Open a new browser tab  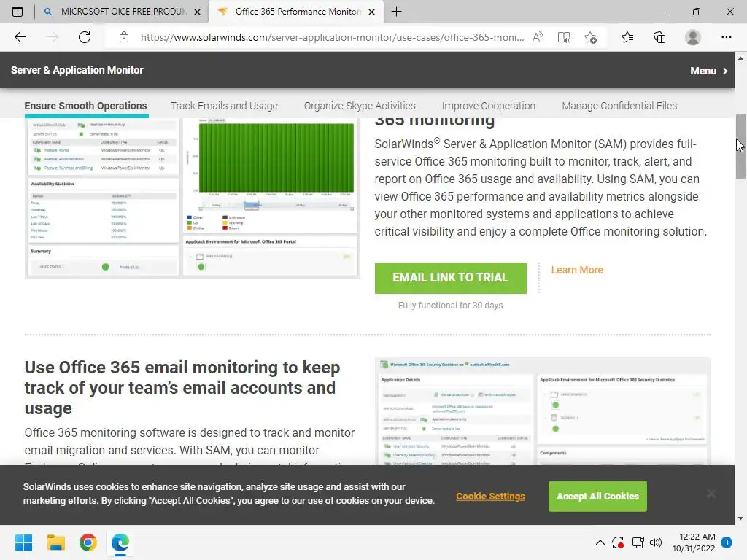[396, 12]
